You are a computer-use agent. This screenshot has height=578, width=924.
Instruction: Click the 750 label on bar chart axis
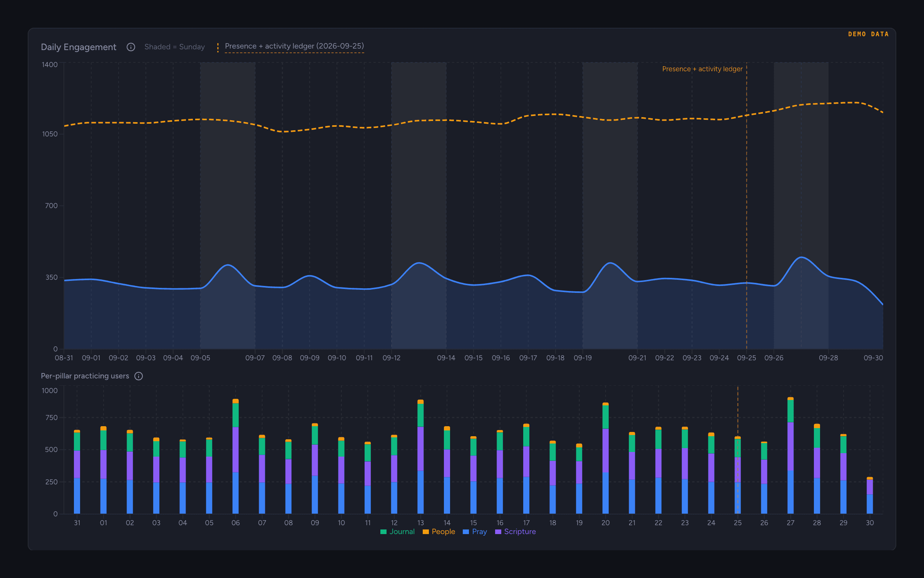[51, 418]
